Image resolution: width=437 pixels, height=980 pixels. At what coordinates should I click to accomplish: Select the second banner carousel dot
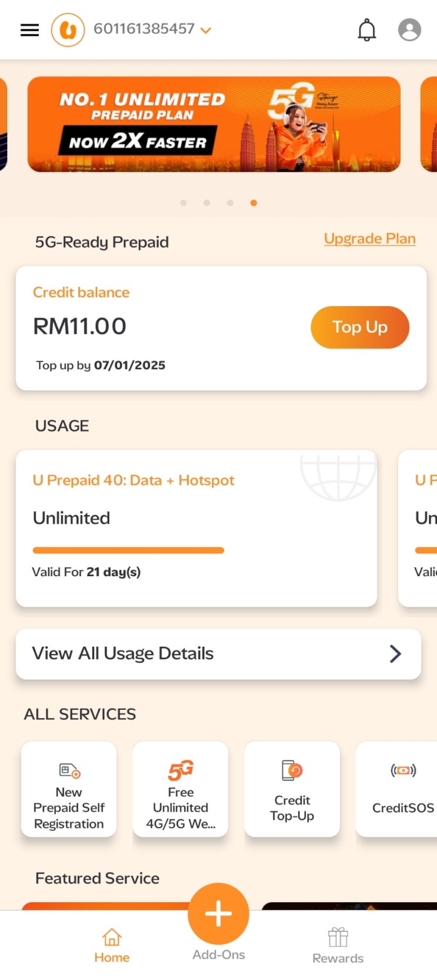click(206, 203)
